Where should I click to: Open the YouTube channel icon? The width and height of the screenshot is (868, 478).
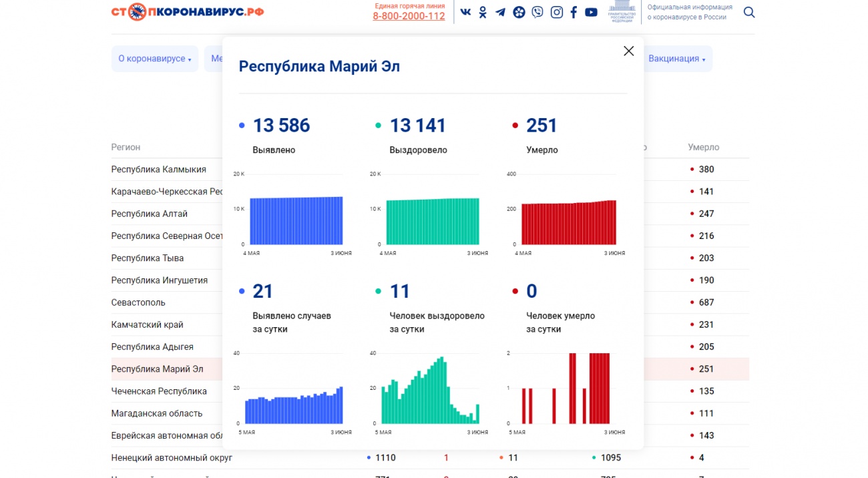pos(591,12)
